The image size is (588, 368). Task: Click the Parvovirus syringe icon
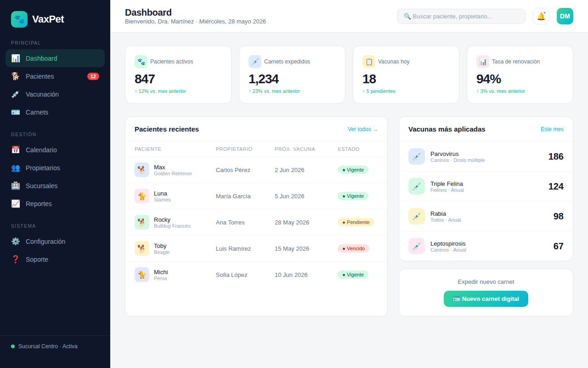coord(417,156)
